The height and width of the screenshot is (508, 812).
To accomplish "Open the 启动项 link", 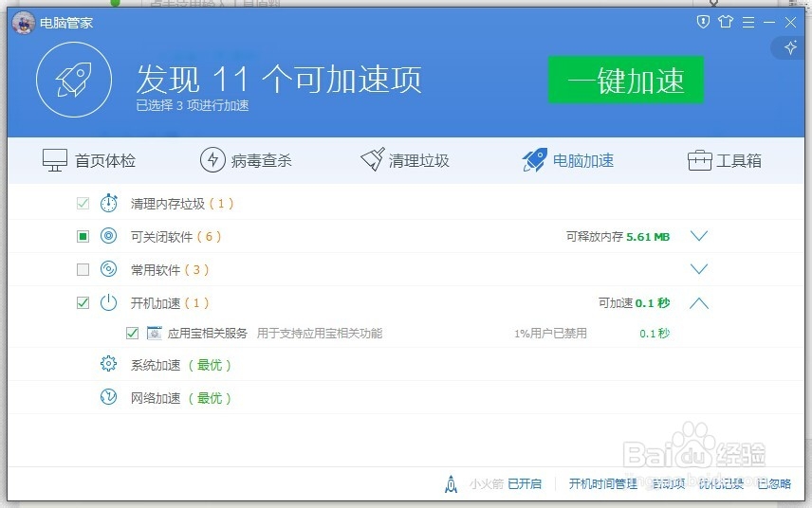I will click(668, 483).
